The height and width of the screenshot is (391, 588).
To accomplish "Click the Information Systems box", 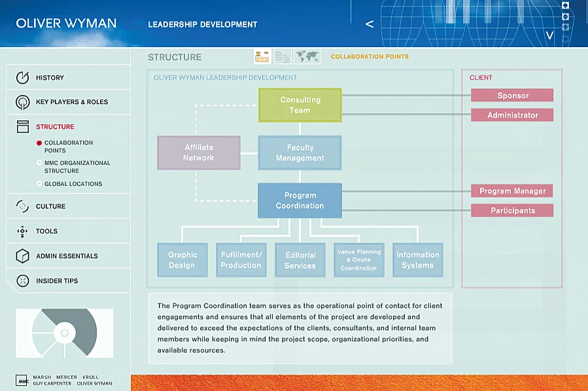I will (418, 260).
